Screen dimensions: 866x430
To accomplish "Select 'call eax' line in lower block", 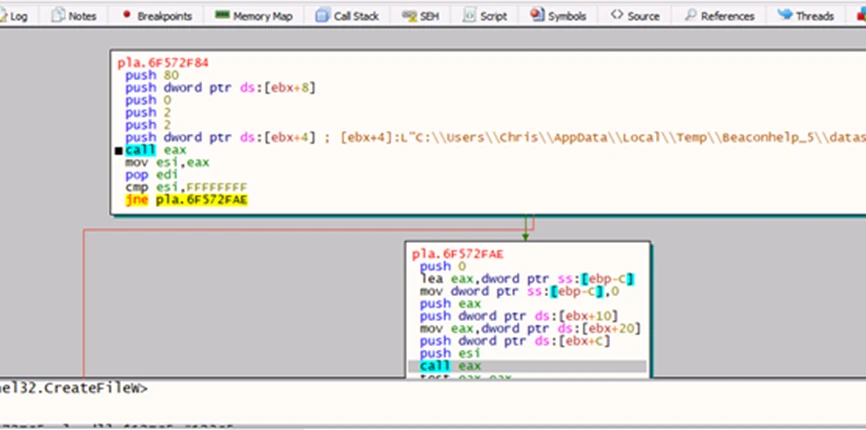I will click(450, 366).
